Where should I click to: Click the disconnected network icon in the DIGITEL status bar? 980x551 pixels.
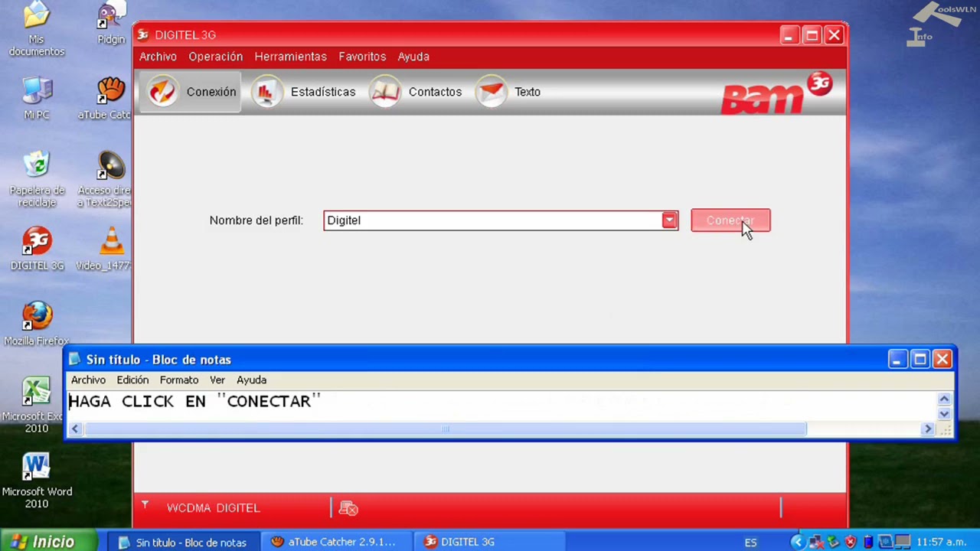tap(348, 508)
